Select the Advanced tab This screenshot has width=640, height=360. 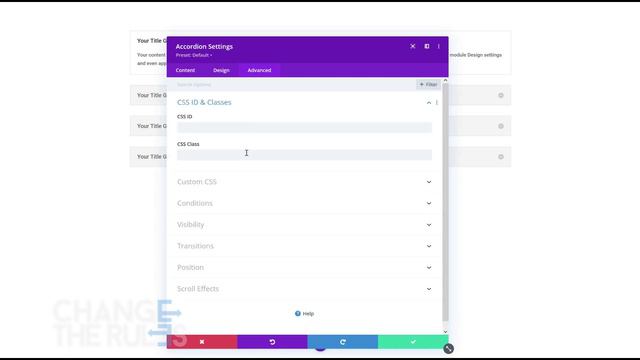click(259, 70)
